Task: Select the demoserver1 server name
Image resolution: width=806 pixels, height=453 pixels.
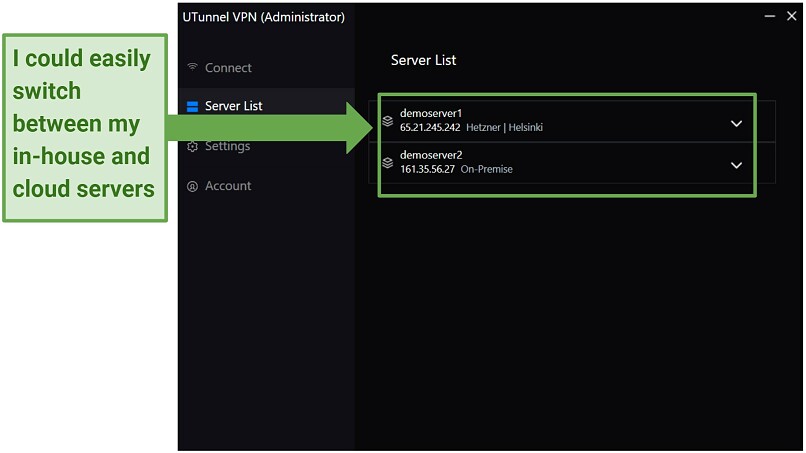Action: (x=431, y=113)
